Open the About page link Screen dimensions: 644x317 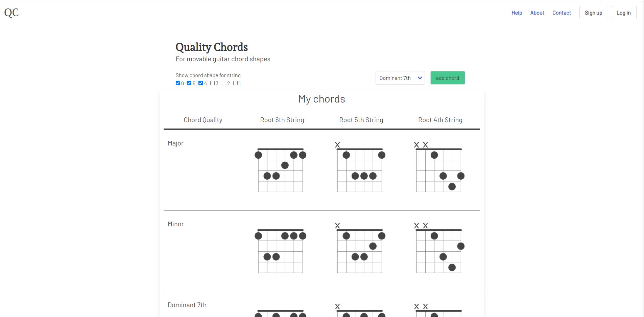pyautogui.click(x=537, y=13)
